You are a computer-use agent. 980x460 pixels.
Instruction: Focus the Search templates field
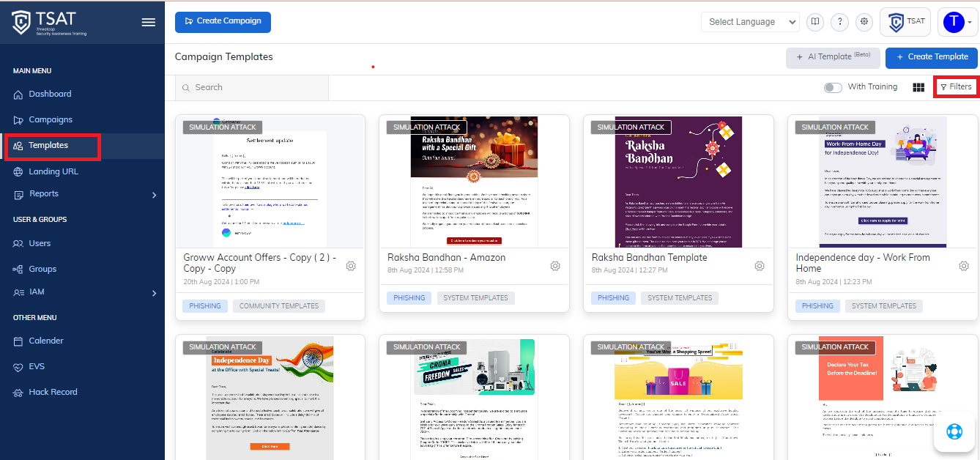coord(252,88)
